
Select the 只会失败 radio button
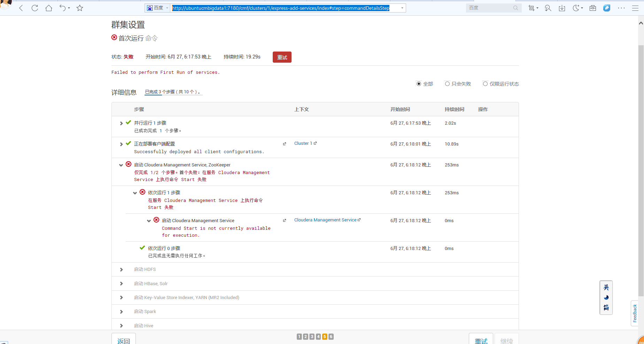[447, 84]
